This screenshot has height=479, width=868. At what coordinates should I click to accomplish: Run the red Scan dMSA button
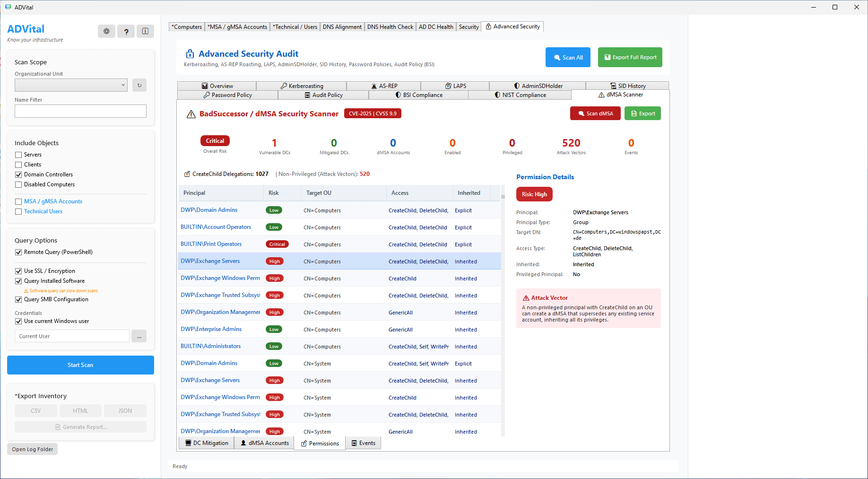pos(595,113)
